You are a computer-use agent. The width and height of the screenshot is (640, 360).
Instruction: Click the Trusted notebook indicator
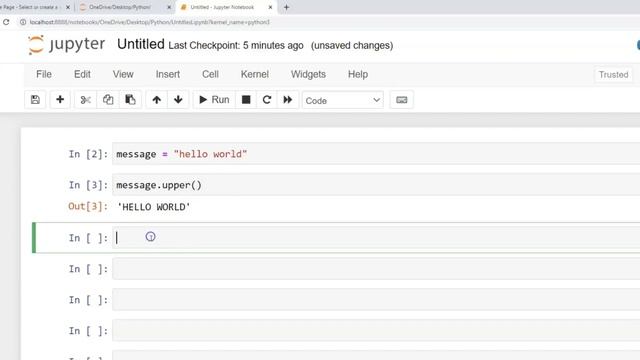[x=613, y=75]
